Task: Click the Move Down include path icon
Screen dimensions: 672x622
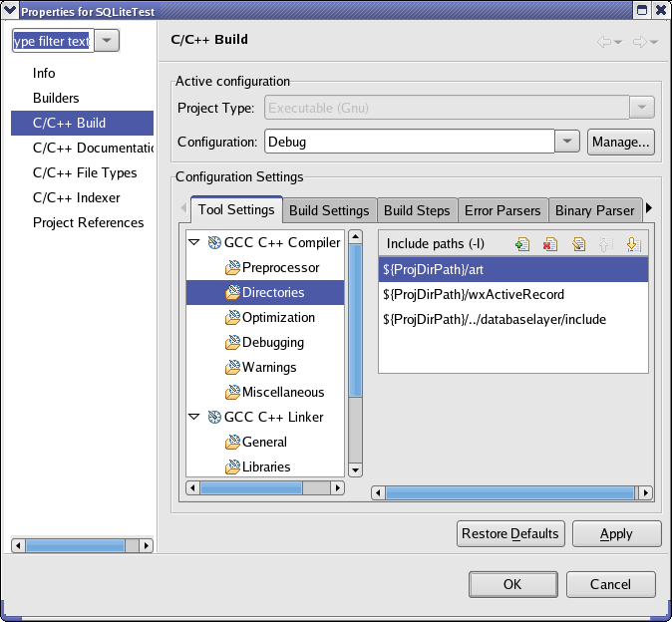Action: tap(634, 244)
